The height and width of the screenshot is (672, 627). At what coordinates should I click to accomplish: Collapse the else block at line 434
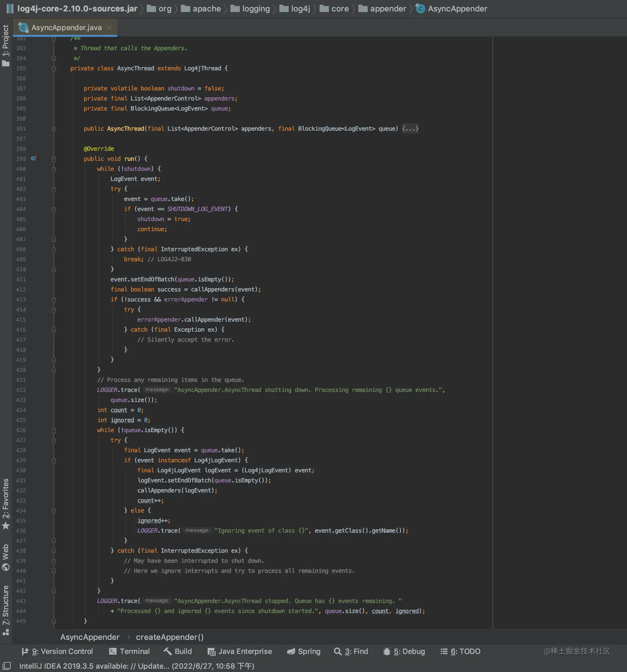point(54,511)
